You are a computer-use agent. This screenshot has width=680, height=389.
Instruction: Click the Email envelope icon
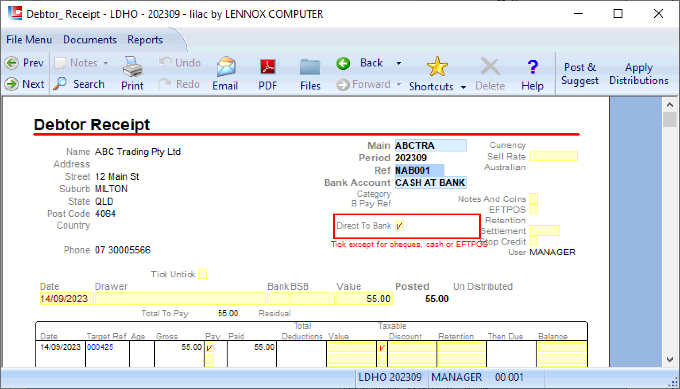click(x=226, y=67)
